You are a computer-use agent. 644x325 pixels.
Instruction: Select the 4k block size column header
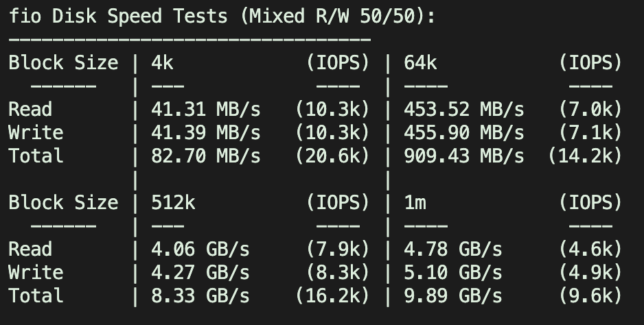163,63
